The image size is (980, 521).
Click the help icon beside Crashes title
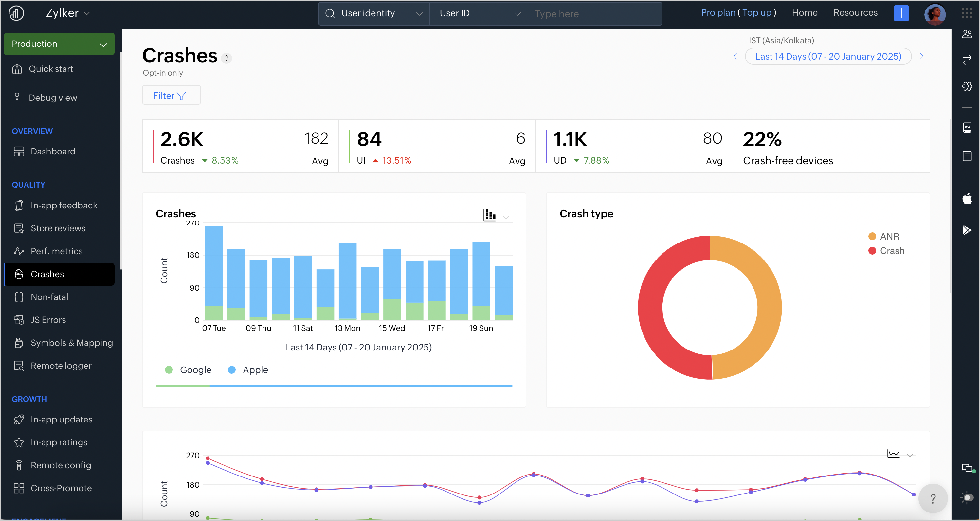[227, 58]
